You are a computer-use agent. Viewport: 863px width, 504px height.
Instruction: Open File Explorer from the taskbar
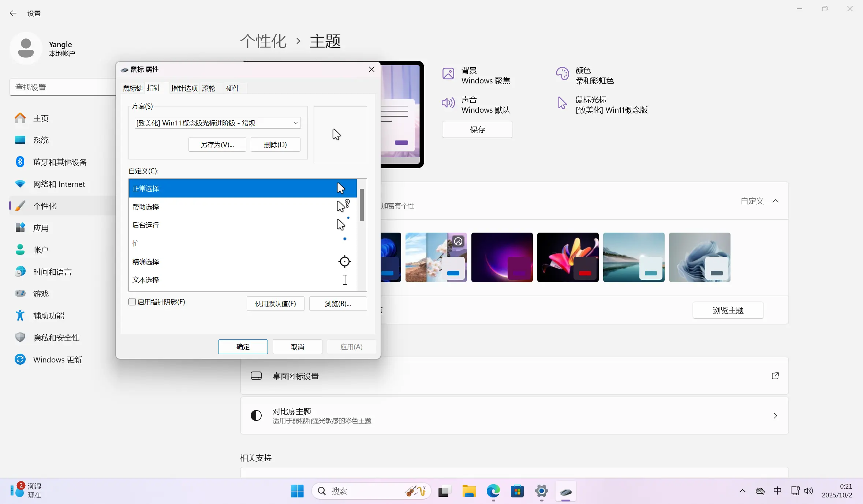click(468, 492)
